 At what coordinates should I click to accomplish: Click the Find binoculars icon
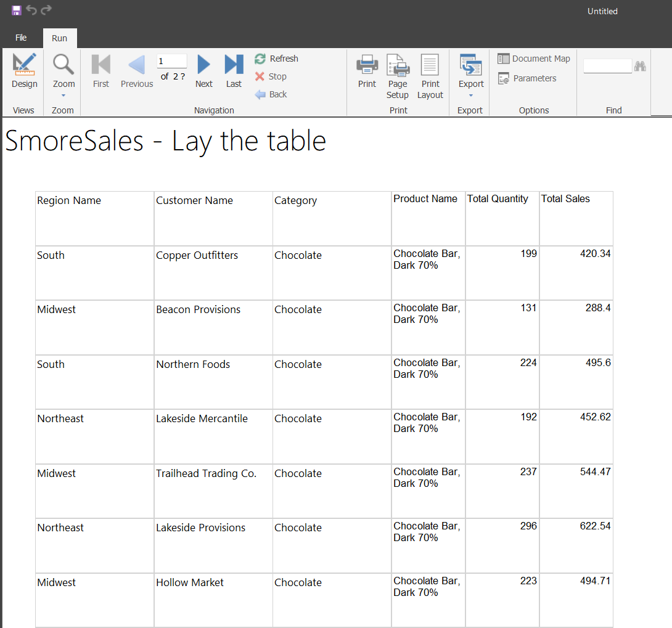(x=641, y=66)
